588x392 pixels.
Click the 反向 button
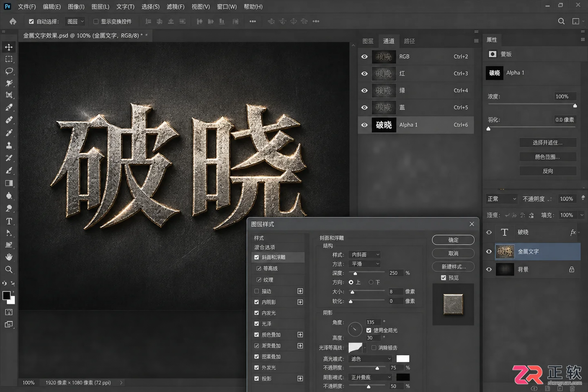click(x=548, y=171)
